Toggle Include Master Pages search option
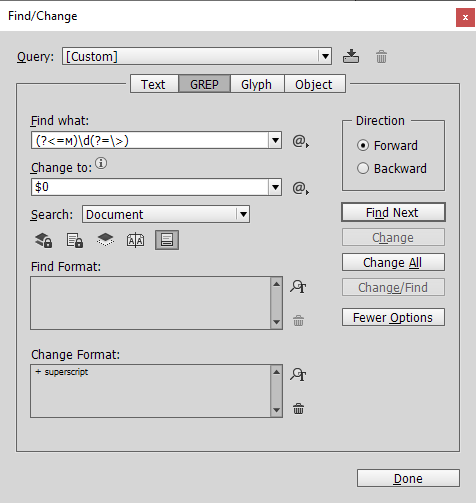Screen dimensions: 476x503 click(135, 240)
